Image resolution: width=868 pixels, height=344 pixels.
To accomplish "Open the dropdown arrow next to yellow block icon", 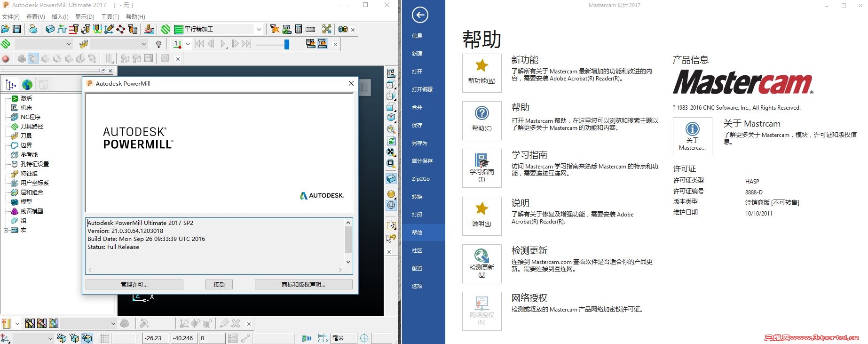I will tap(17, 324).
